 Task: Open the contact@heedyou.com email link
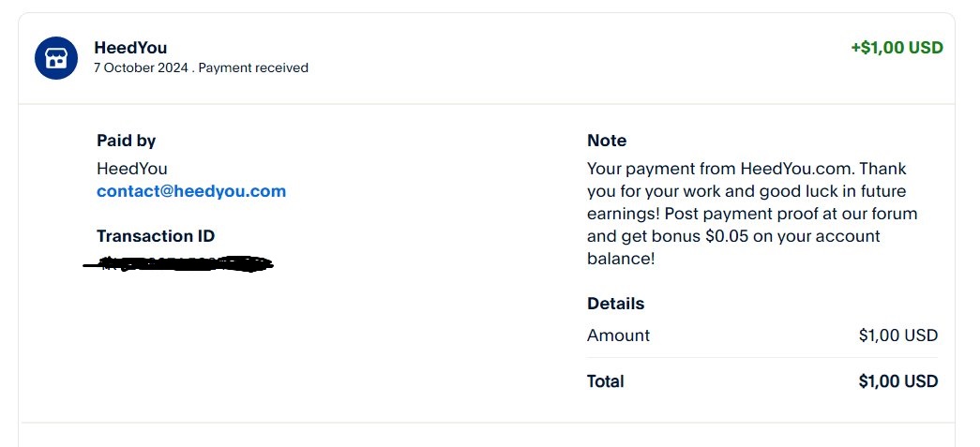pyautogui.click(x=191, y=191)
